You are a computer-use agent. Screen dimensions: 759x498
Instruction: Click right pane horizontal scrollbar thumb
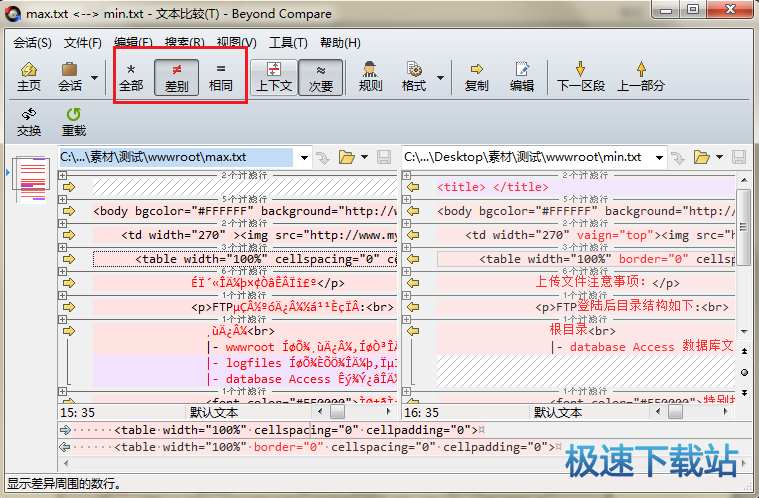[675, 412]
